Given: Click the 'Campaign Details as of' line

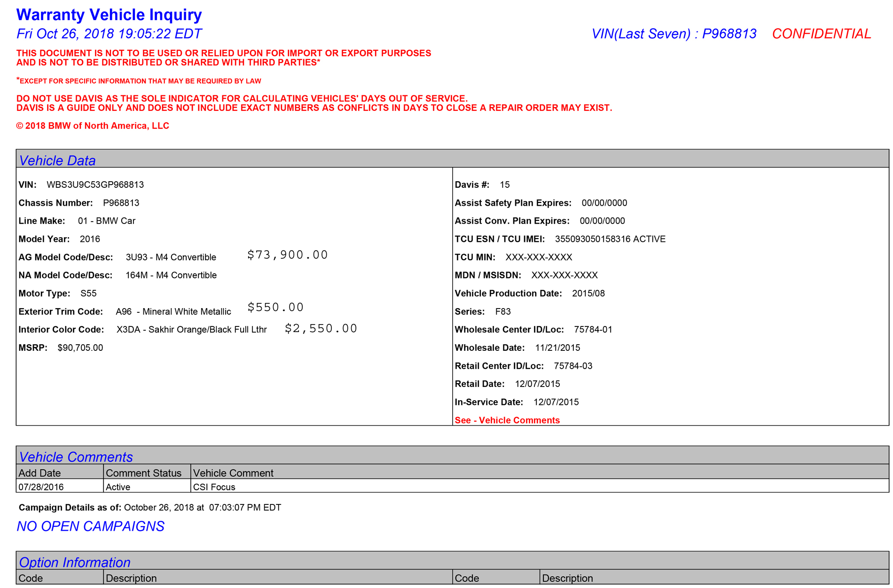Looking at the screenshot, I should point(150,508).
